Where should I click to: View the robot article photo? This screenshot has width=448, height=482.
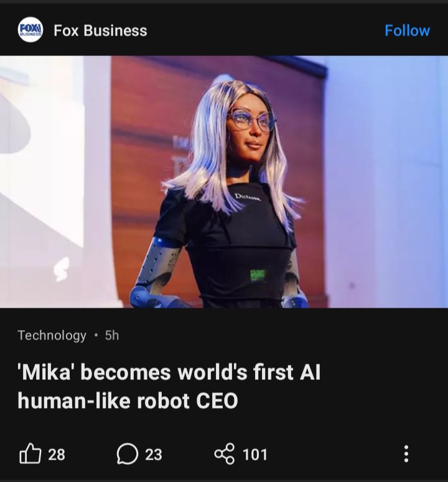pos(224,182)
